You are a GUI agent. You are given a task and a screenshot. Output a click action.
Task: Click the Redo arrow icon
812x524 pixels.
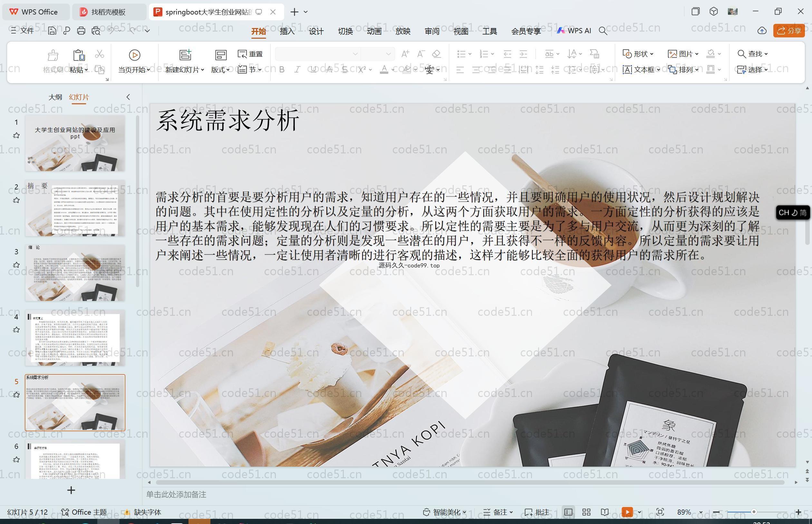[x=133, y=31]
